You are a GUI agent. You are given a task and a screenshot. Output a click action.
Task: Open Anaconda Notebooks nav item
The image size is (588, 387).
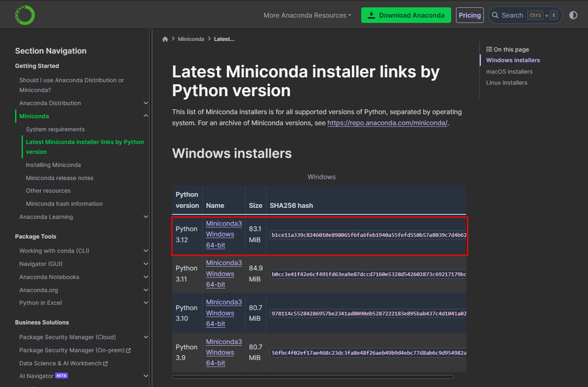point(49,277)
